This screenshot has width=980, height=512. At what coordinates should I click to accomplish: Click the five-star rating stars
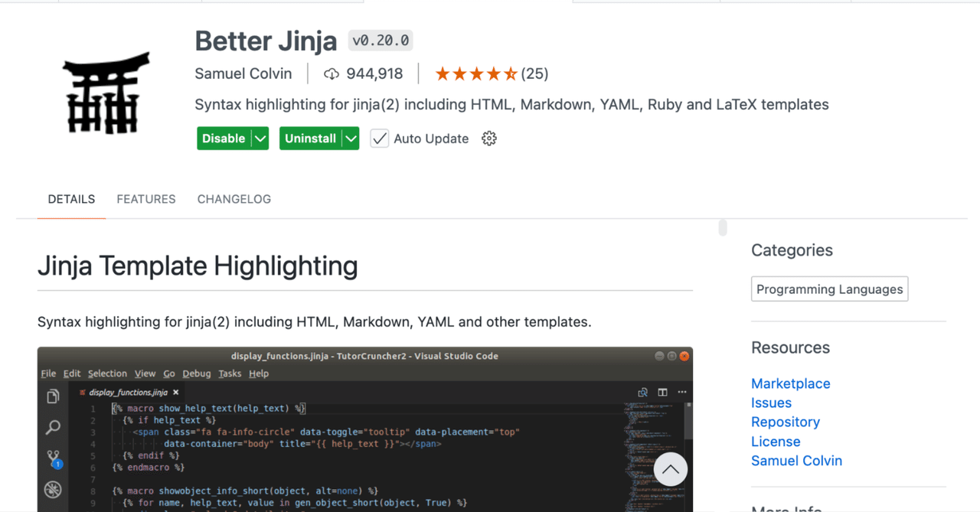(x=476, y=73)
